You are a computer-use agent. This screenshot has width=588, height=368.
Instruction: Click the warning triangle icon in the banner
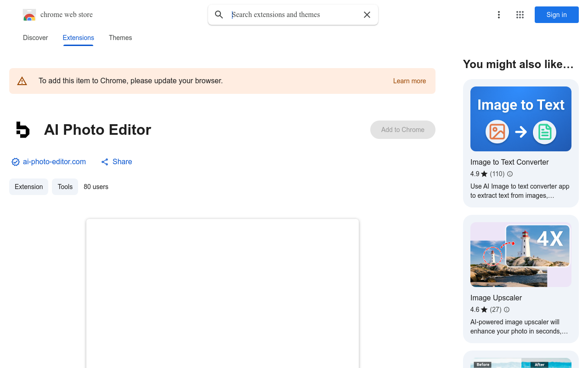(x=22, y=81)
